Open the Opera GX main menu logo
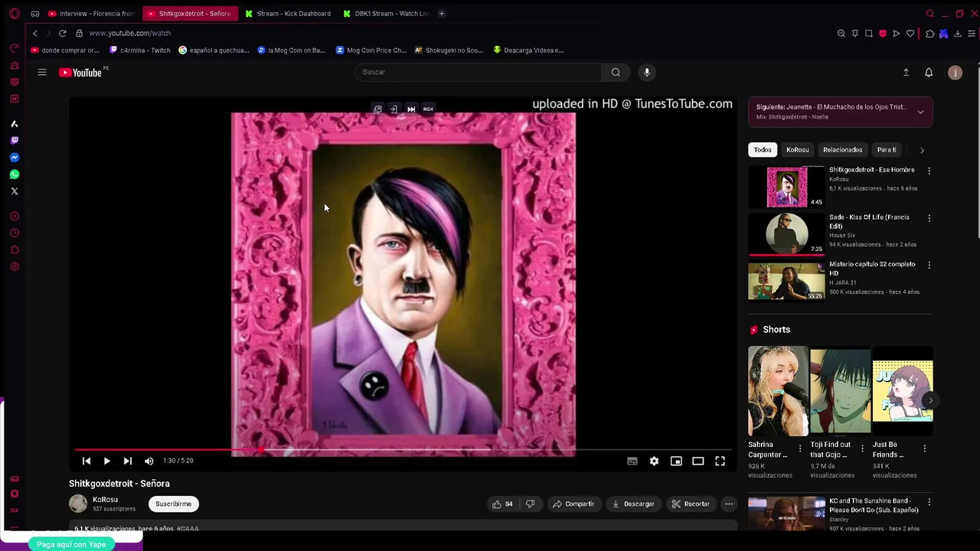 [15, 14]
